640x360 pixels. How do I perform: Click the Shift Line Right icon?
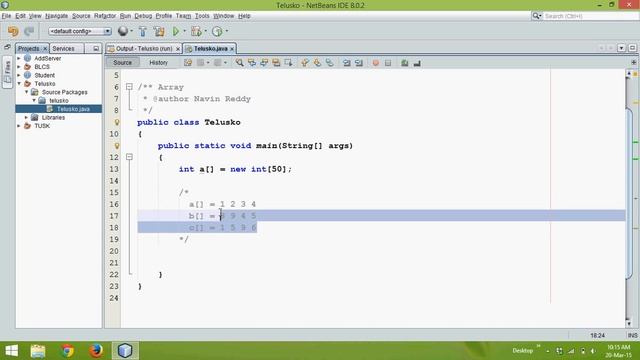point(359,63)
